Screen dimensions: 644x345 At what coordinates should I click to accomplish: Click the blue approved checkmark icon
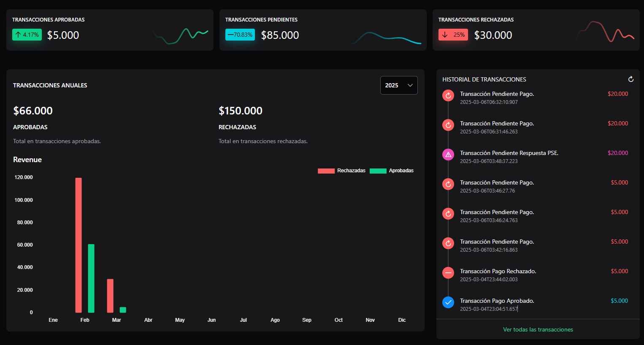[x=448, y=302]
